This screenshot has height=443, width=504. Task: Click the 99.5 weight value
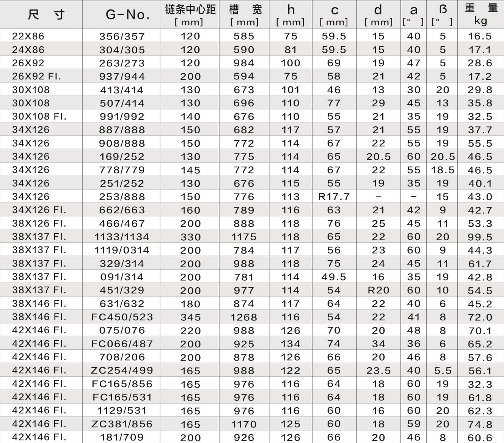[480, 237]
